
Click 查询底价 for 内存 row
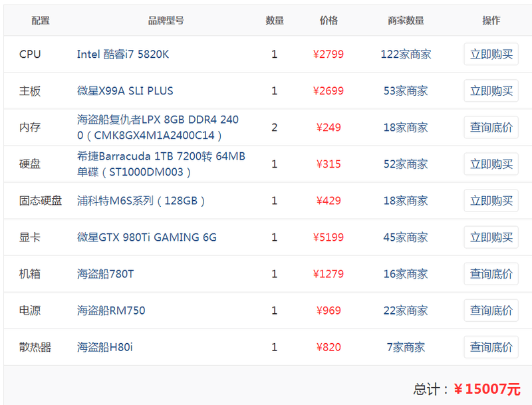[x=491, y=128]
